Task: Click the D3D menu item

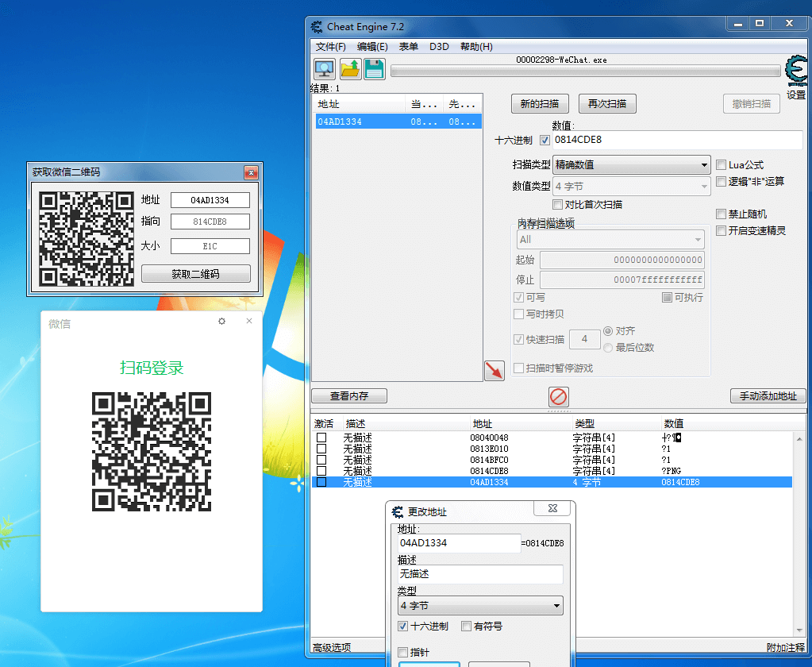Action: pos(439,46)
